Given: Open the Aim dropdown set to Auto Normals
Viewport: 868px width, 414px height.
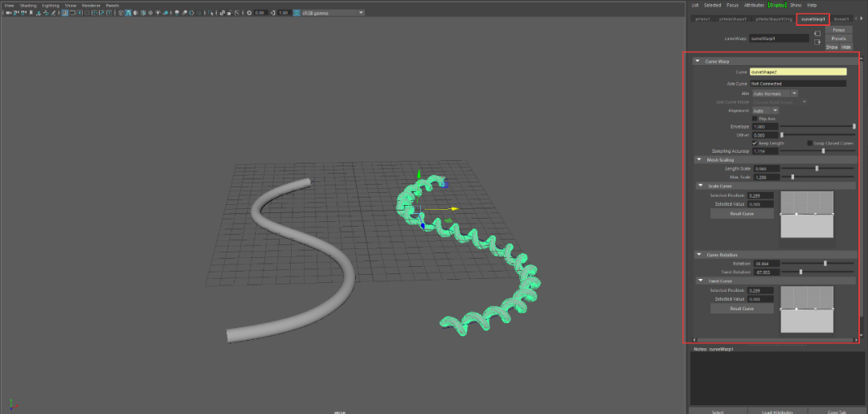Looking at the screenshot, I should [775, 93].
